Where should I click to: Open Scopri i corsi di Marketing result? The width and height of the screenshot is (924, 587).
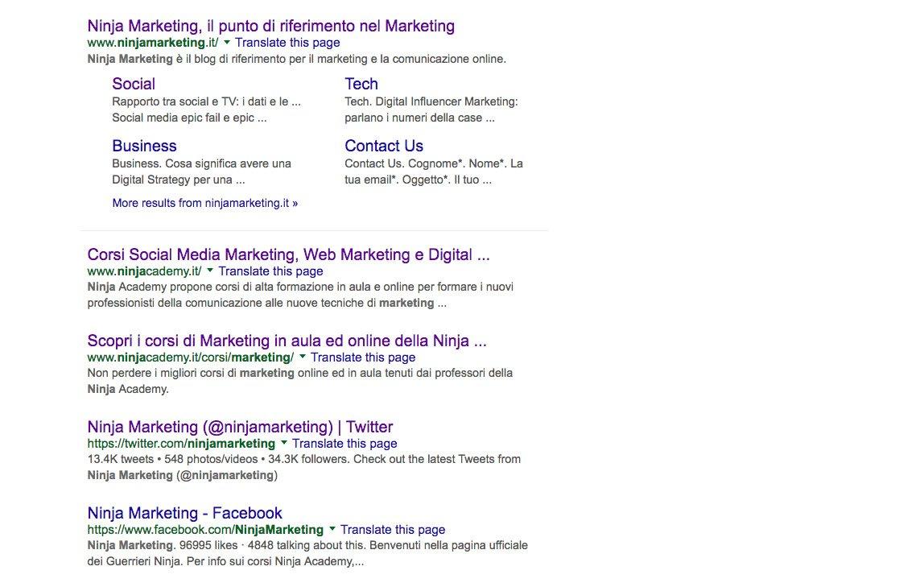click(287, 341)
